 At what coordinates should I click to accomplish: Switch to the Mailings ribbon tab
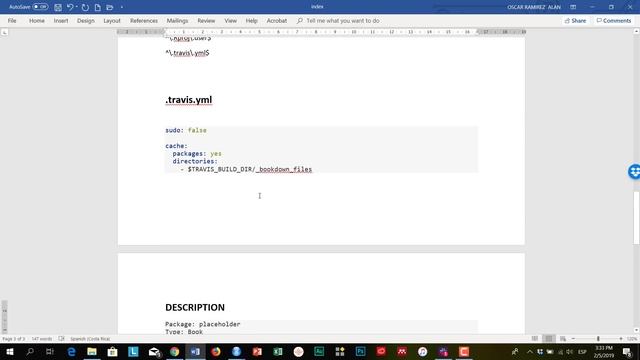point(177,20)
